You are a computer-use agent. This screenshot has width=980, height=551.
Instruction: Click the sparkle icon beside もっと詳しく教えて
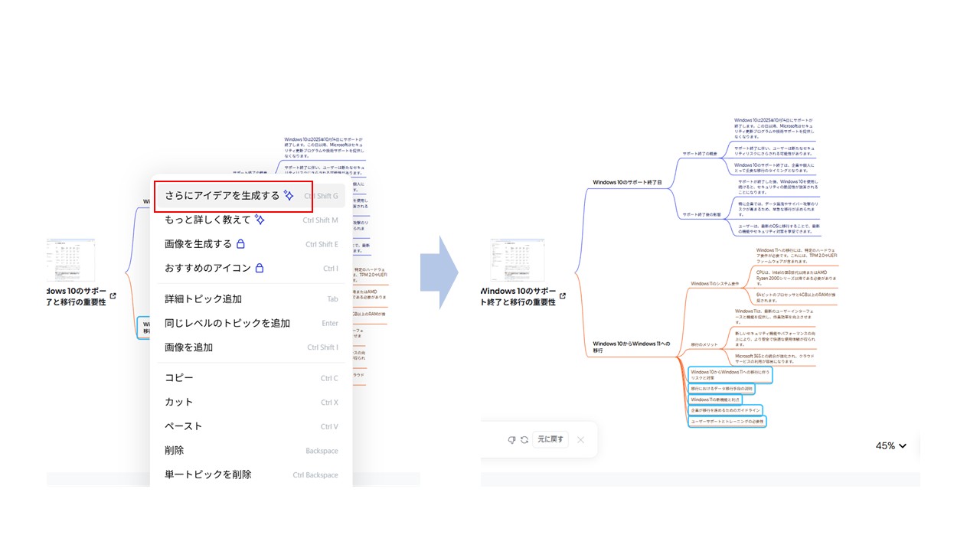pos(260,220)
